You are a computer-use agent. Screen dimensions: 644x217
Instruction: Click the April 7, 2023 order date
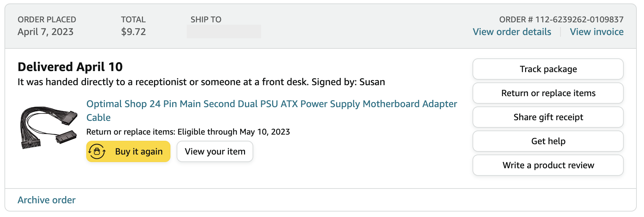46,32
